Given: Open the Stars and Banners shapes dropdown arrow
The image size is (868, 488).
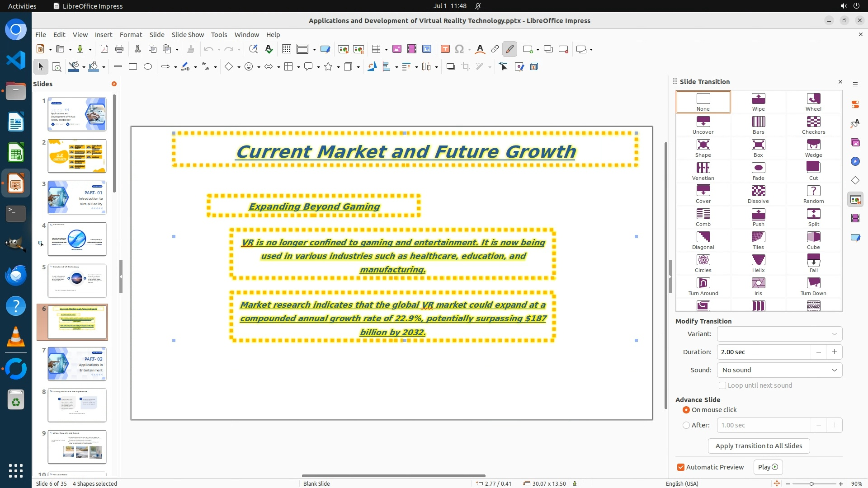Looking at the screenshot, I should pyautogui.click(x=338, y=67).
